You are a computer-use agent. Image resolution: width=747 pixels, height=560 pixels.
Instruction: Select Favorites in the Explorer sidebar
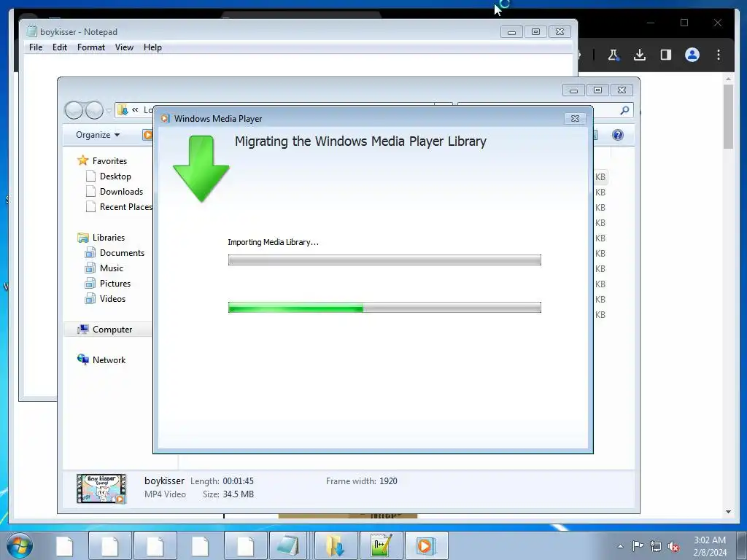point(109,161)
